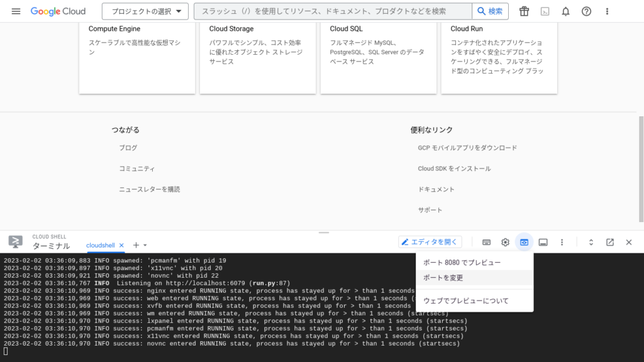Click the Web Preview icon

524,242
